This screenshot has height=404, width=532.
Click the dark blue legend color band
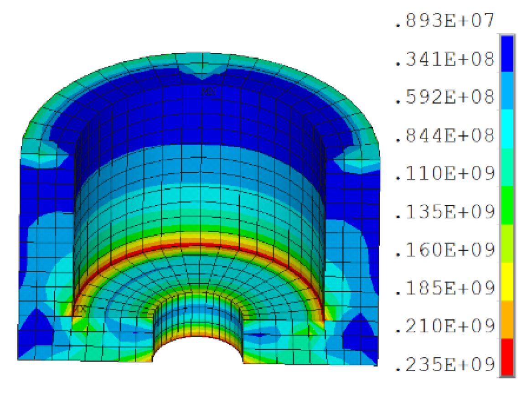click(507, 54)
